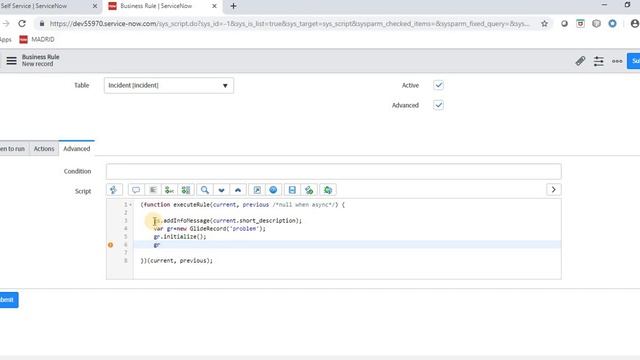Click the grey round extension icon beside star
640x360 pixels.
564,24
